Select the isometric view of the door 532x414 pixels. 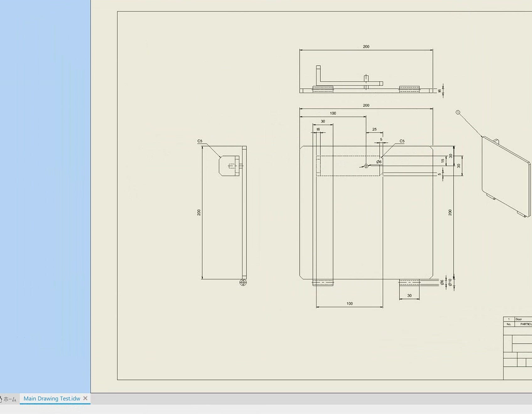507,177
